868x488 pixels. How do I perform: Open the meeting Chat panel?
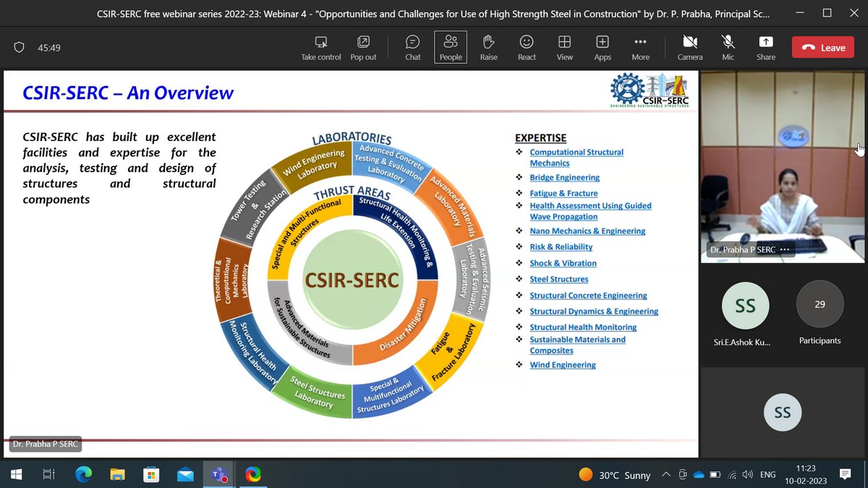(x=413, y=48)
